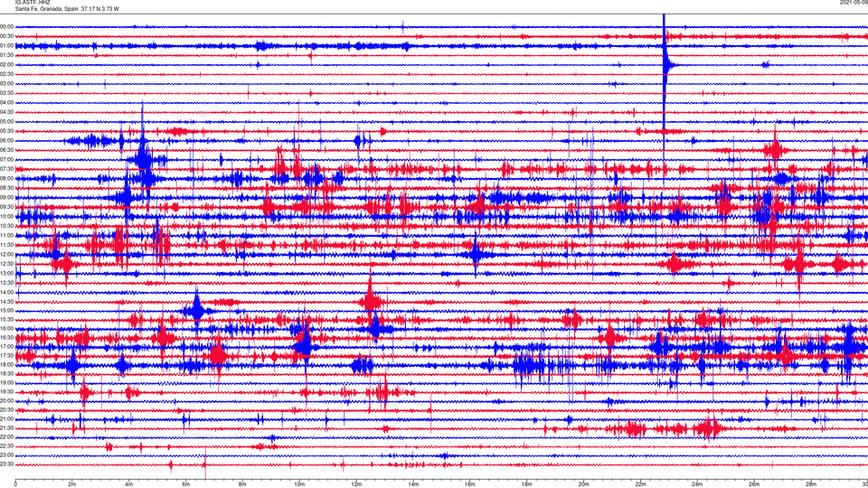Click the 20:30 time label
868x488 pixels.
coord(6,409)
